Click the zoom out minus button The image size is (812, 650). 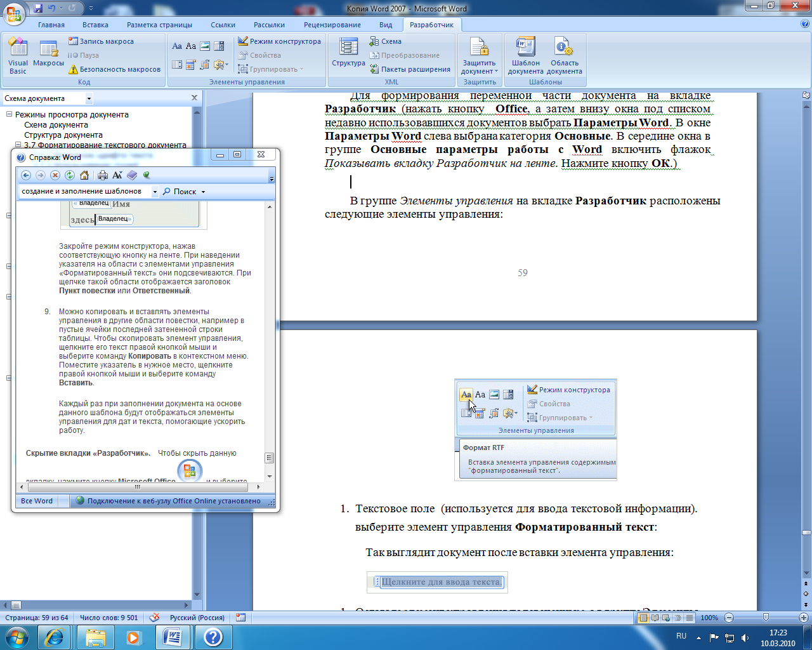(x=729, y=618)
